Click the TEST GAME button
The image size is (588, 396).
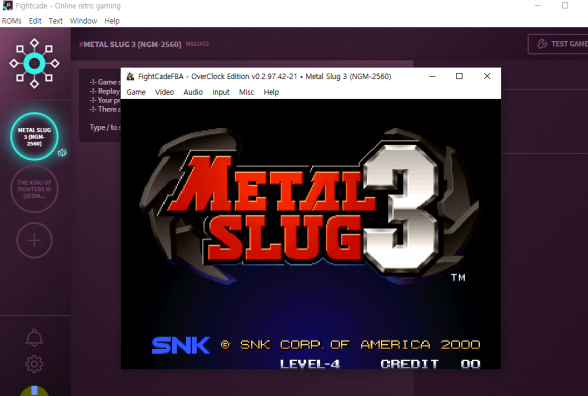[559, 44]
